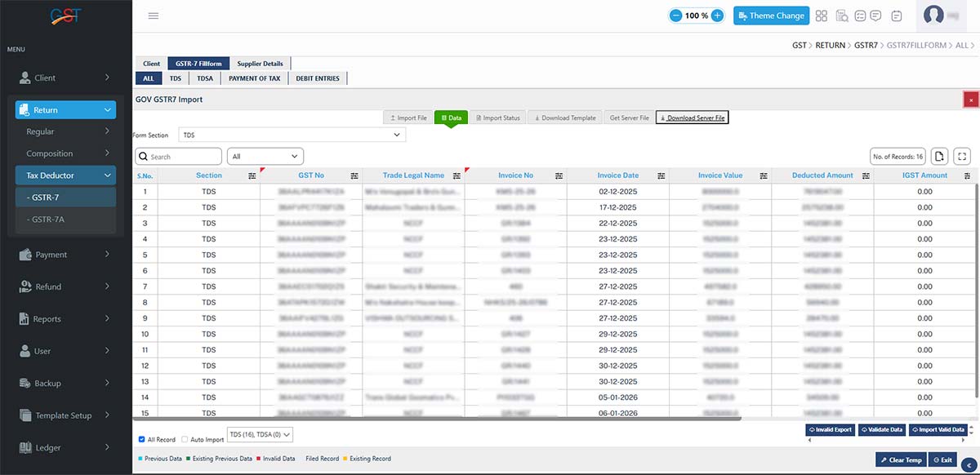Open the All filter dropdown
980x475 pixels.
(265, 156)
